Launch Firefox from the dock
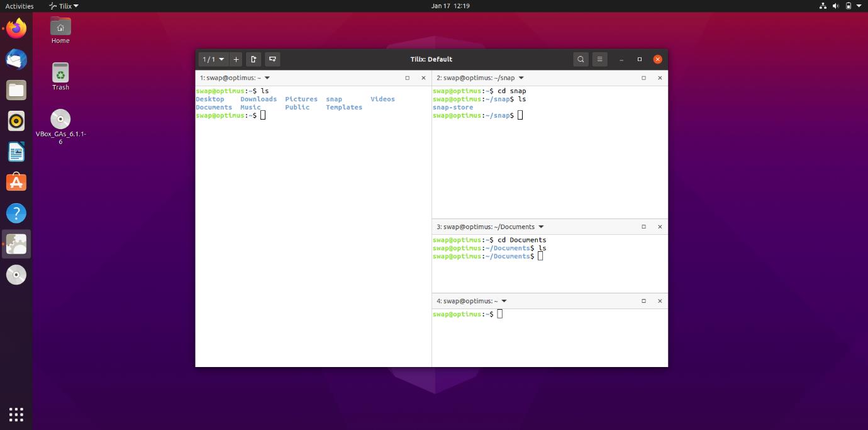This screenshot has width=868, height=430. (16, 29)
